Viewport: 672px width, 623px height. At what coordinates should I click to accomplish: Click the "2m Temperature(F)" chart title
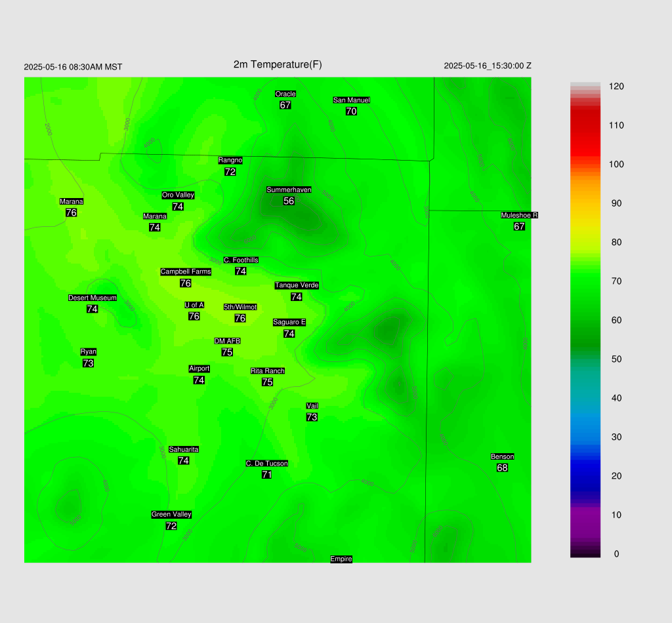278,65
